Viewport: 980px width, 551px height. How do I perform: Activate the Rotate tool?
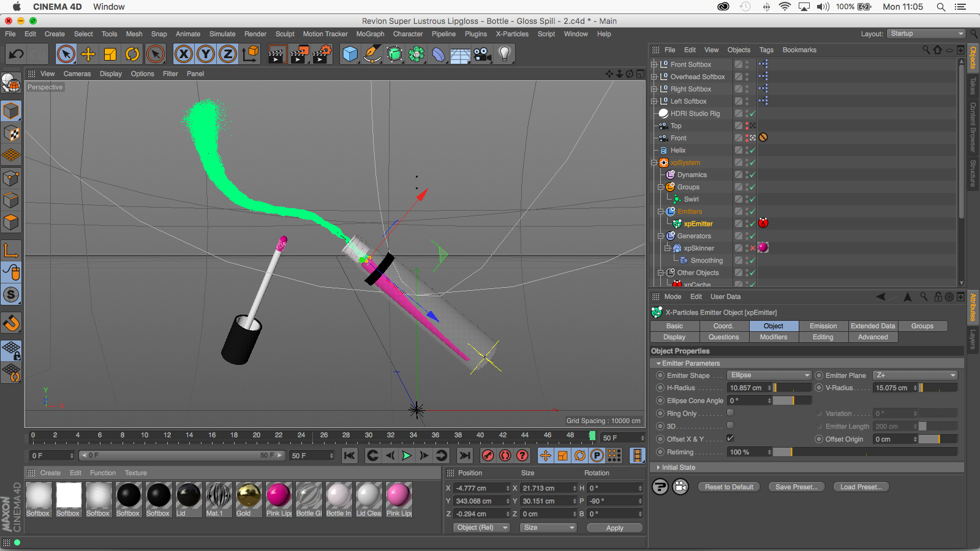click(132, 54)
